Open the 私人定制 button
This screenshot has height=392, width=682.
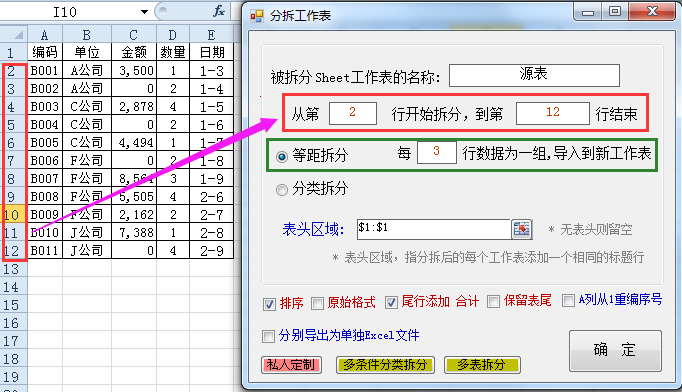click(x=291, y=365)
